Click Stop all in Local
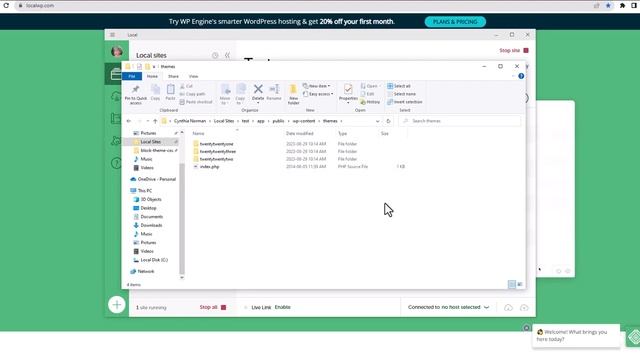Screen dimensions: 640x360 point(213,307)
